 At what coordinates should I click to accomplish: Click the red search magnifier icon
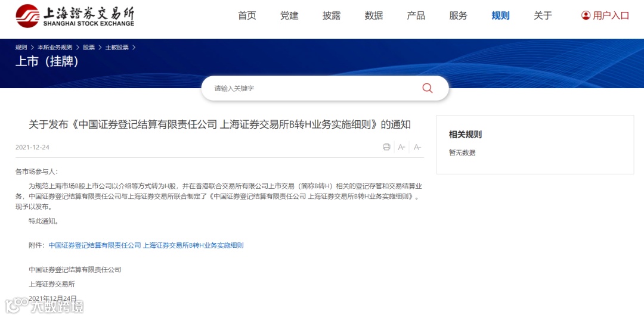point(427,88)
